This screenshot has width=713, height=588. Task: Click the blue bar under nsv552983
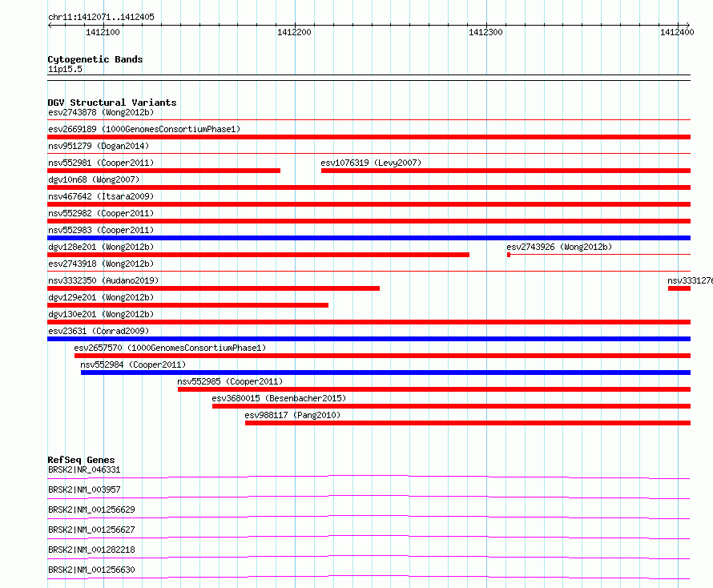[x=369, y=238]
